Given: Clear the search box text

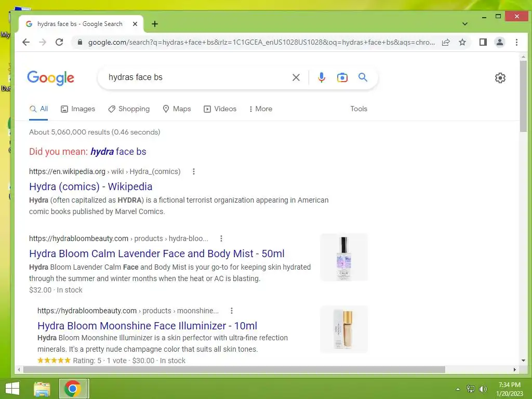Looking at the screenshot, I should tap(296, 77).
